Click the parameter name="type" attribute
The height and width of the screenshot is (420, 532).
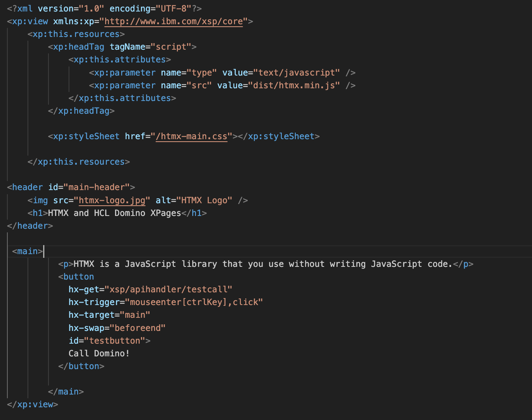189,73
